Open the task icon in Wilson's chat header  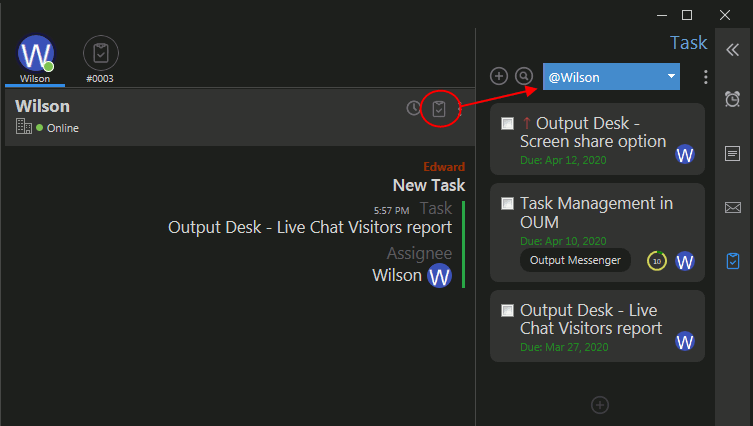pos(439,109)
